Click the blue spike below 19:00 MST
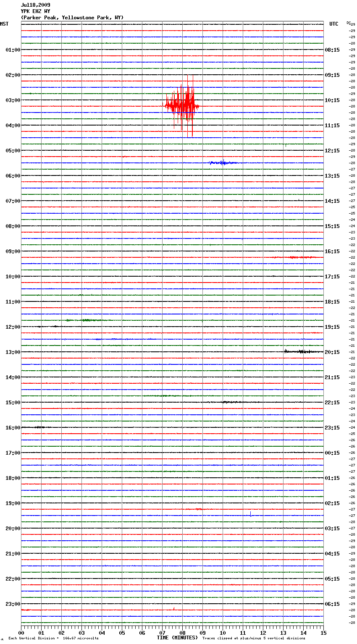The width and height of the screenshot is (357, 644). click(x=250, y=513)
